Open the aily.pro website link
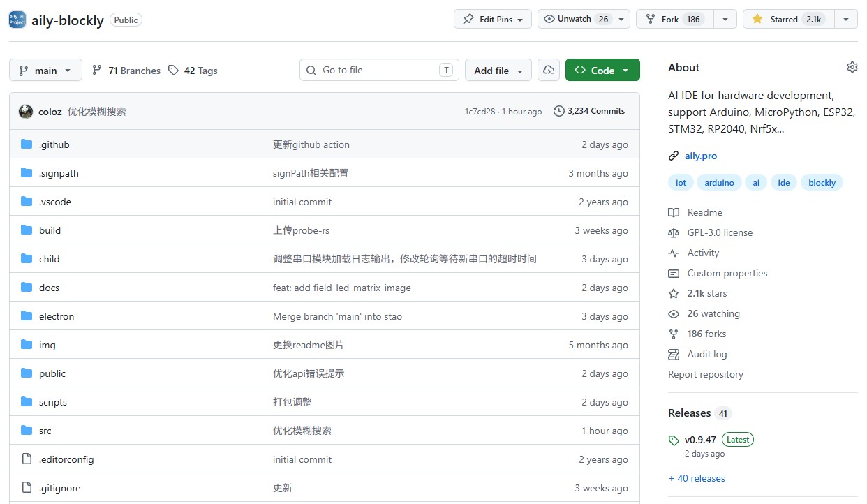The width and height of the screenshot is (867, 504). (x=701, y=156)
